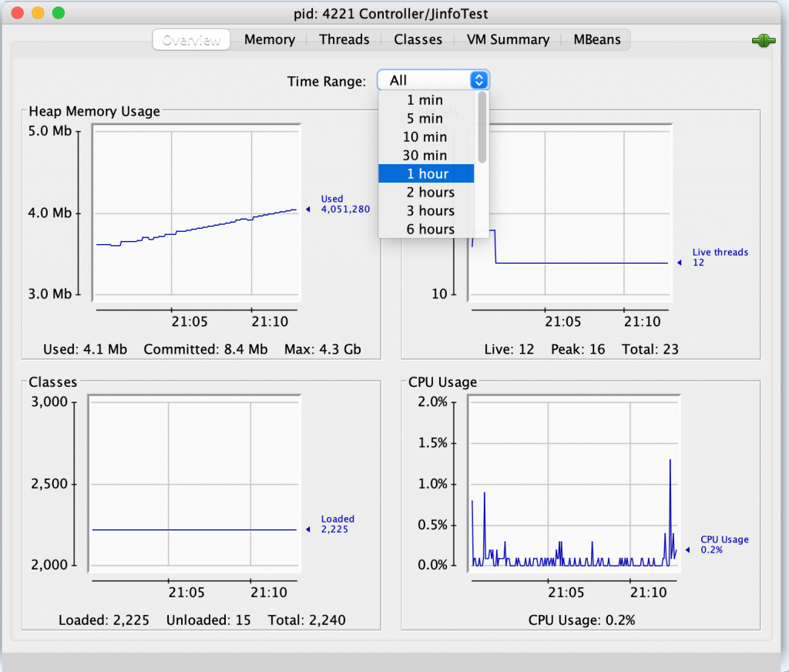Screen dimensions: 789x672
Task: Click the 'CPU Usage: 0.2%' summary text
Action: pyautogui.click(x=581, y=620)
